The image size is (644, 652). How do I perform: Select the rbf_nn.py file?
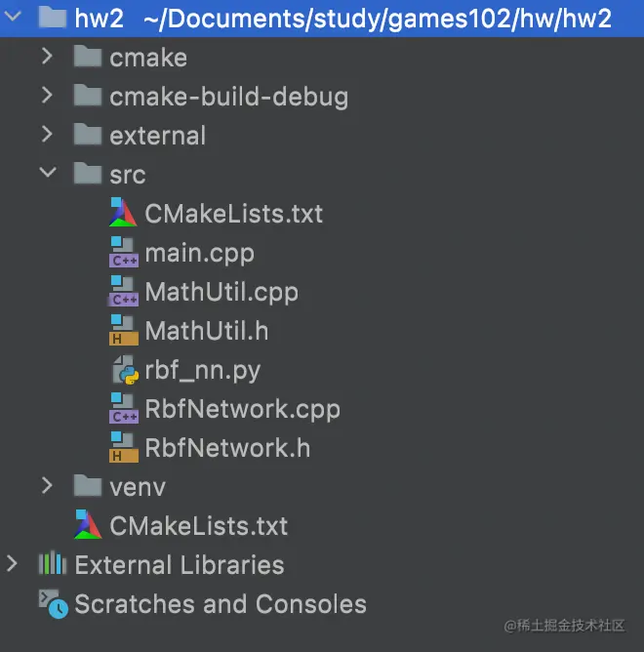click(203, 370)
